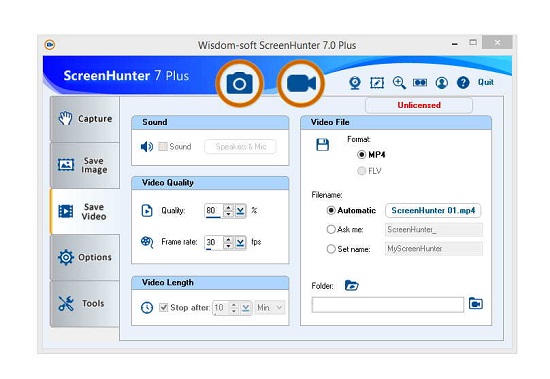Switch to the Save Image tab
The height and width of the screenshot is (379, 550).
85,165
